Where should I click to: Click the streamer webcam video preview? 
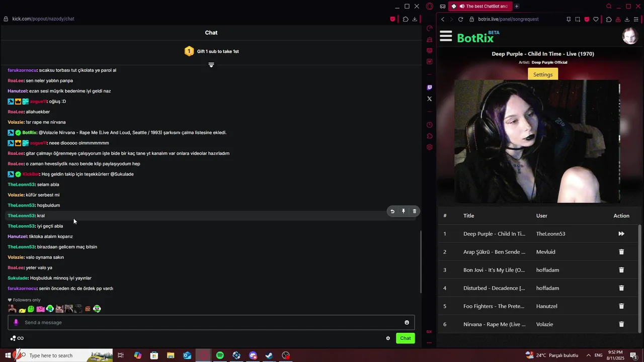(537, 142)
